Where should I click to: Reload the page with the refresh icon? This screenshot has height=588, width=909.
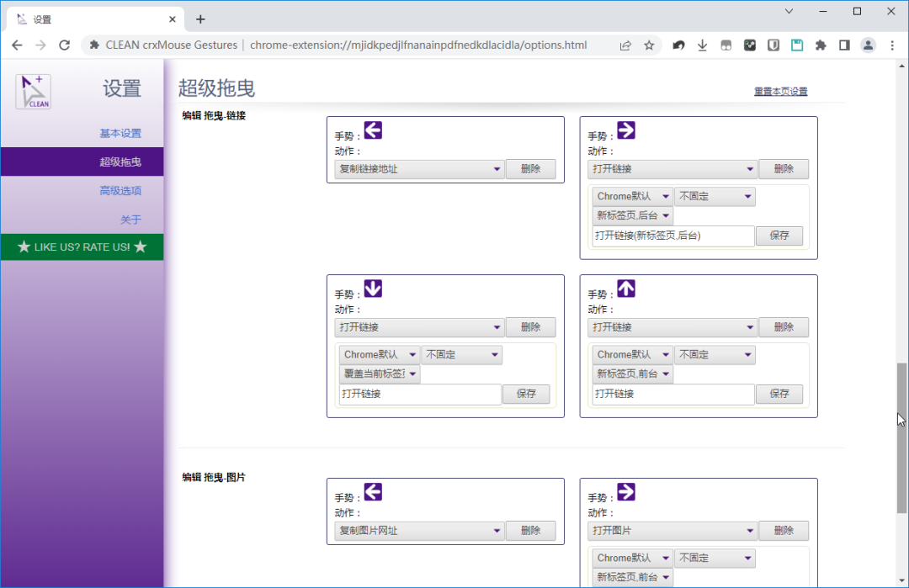click(64, 45)
